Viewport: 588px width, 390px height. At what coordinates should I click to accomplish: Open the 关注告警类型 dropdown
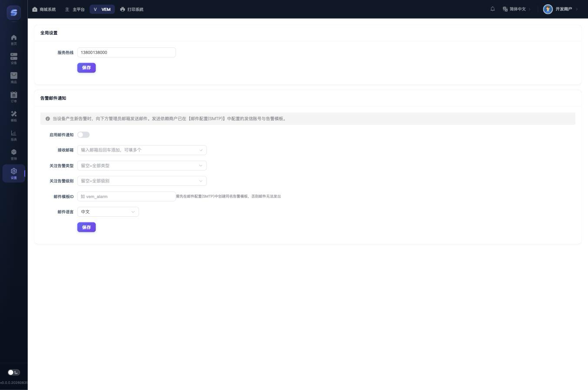[x=142, y=165]
